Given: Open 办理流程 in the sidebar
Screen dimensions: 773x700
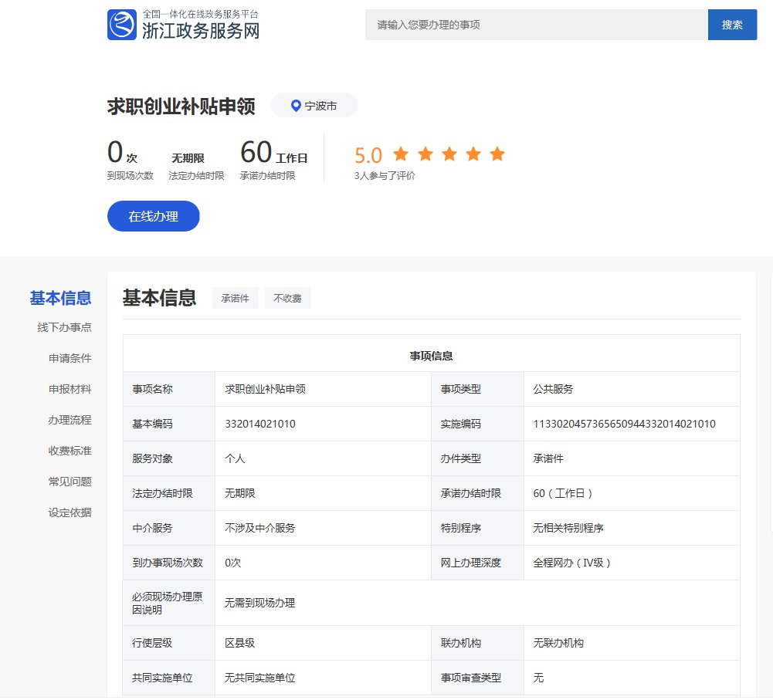Looking at the screenshot, I should pyautogui.click(x=70, y=420).
